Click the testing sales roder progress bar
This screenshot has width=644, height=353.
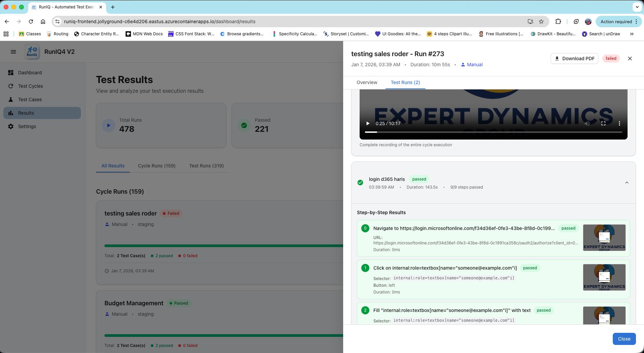point(224,246)
